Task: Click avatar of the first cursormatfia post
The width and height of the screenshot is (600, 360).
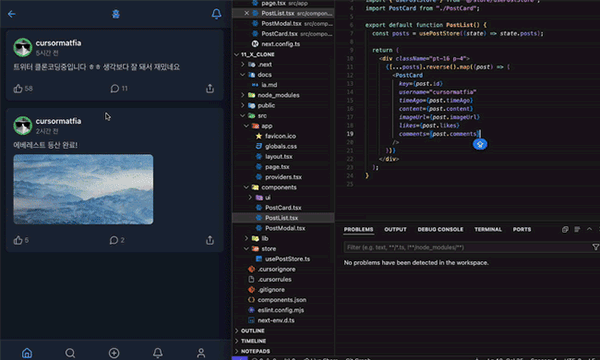Action: (x=23, y=47)
